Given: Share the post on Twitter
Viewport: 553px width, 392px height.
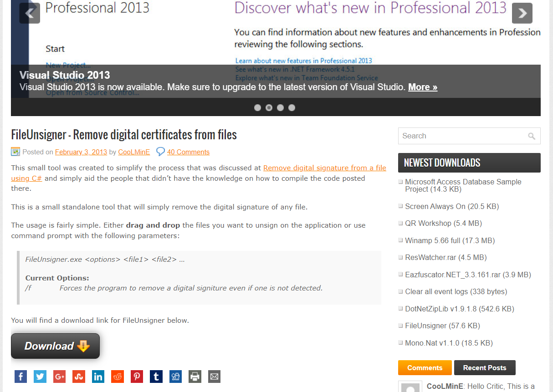Looking at the screenshot, I should click(x=40, y=377).
